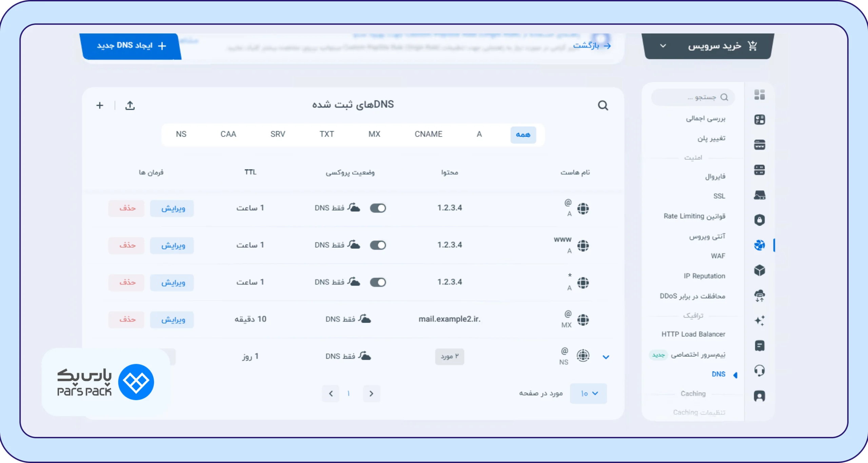Filter records by A type tab
The image size is (868, 463).
coord(479,134)
